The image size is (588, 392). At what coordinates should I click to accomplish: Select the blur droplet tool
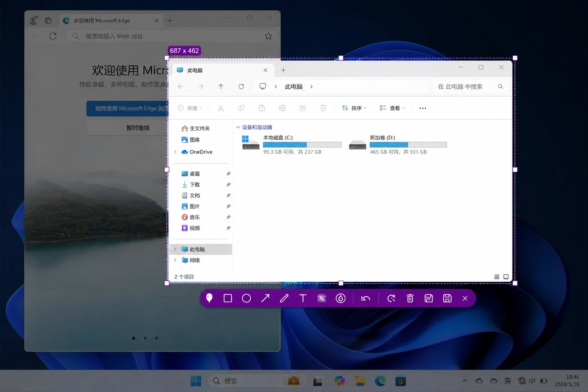[x=340, y=298]
